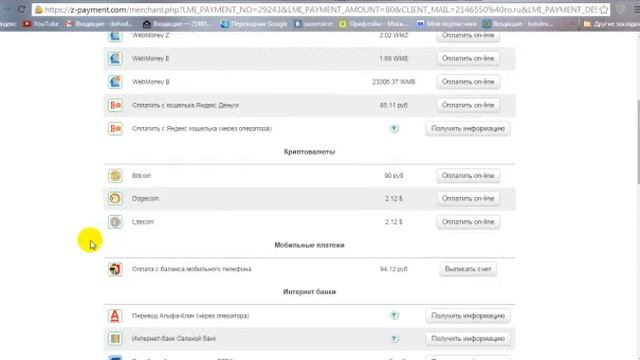Image resolution: width=640 pixels, height=360 pixels.
Task: Click the Yandex Money wallet icon
Action: (115, 105)
